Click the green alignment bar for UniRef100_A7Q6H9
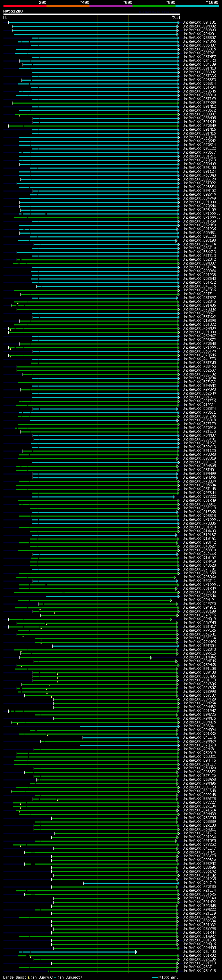 (x=94, y=125)
